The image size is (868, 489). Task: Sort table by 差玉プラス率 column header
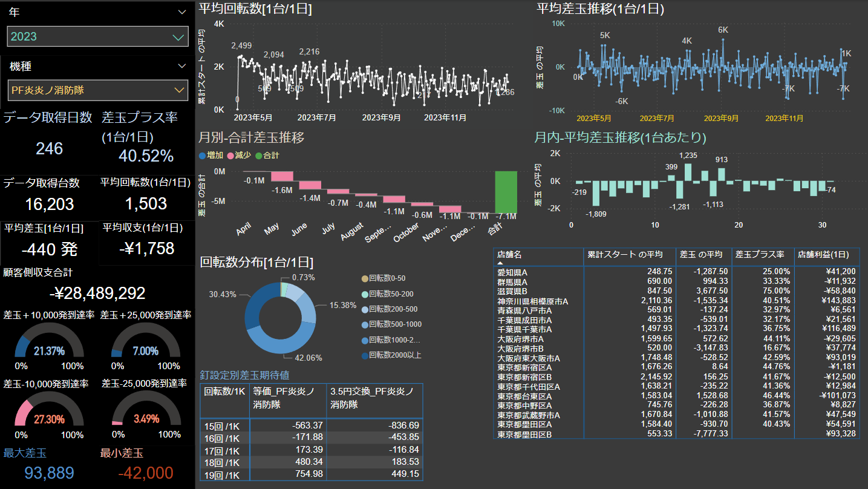(762, 255)
